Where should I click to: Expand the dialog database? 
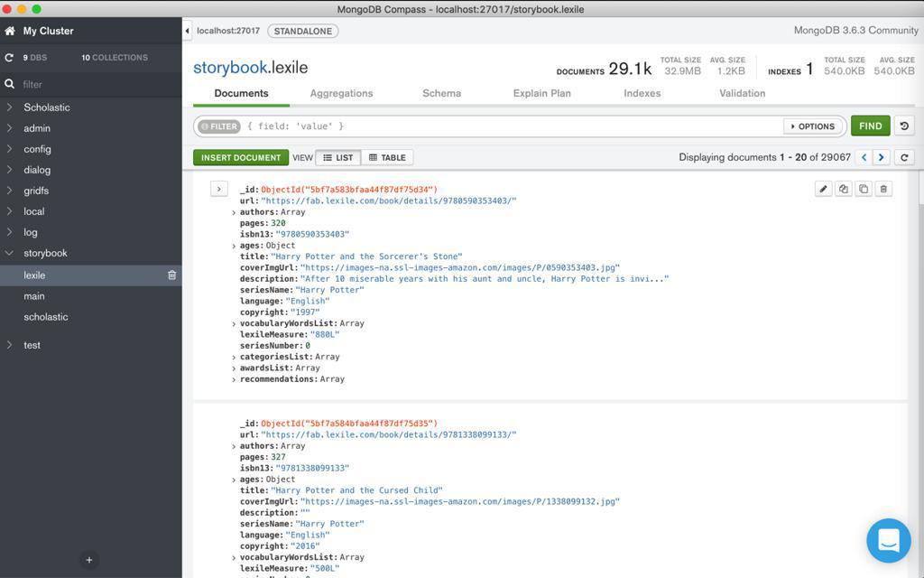(x=9, y=169)
